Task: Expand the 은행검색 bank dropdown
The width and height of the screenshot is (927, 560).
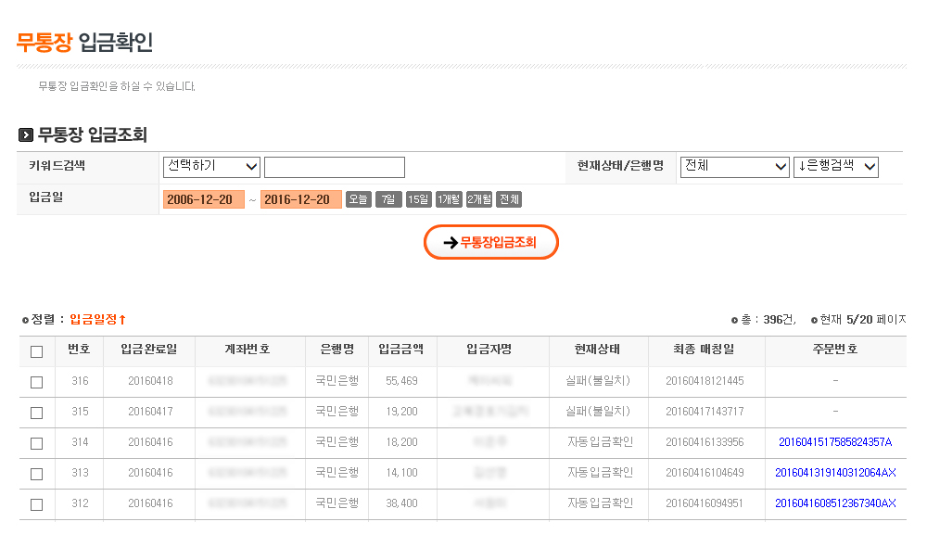Action: click(x=836, y=167)
